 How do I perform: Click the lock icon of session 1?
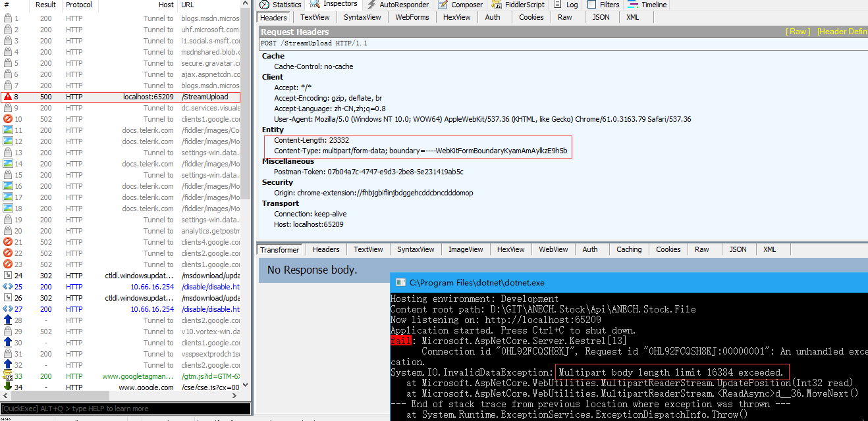pos(8,18)
